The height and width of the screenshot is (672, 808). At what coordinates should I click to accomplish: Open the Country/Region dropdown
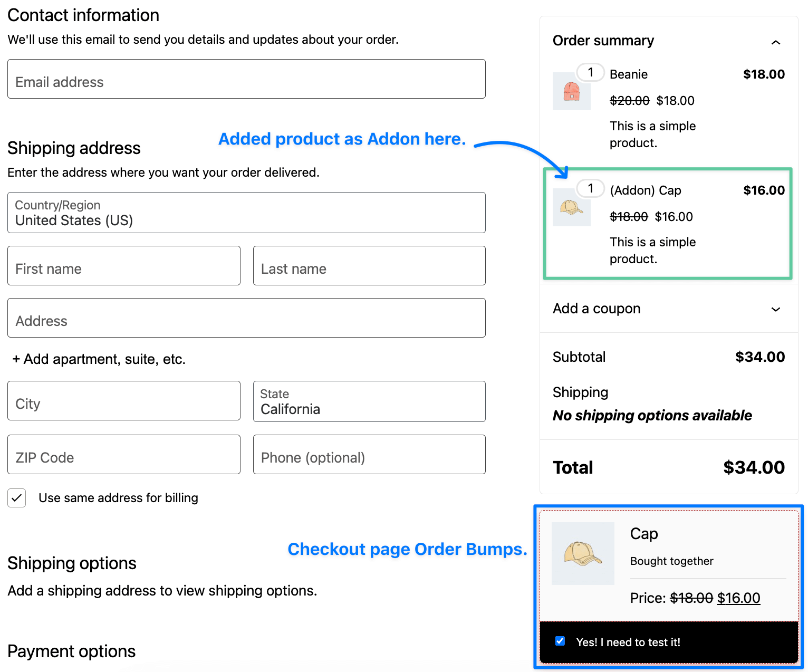[246, 213]
